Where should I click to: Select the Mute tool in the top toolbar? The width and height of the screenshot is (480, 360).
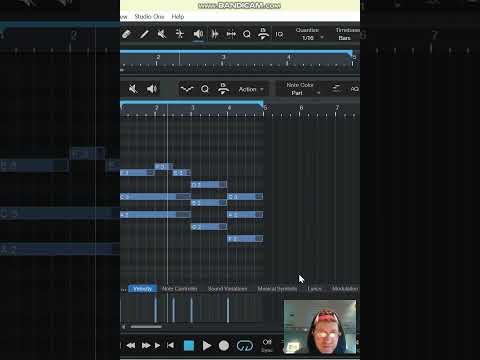pyautogui.click(x=162, y=34)
